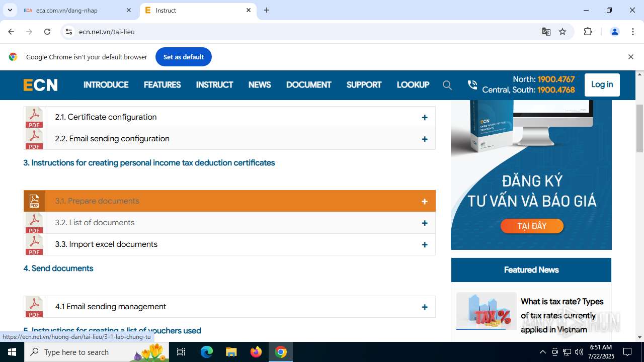The image size is (644, 362).
Task: Open the tab search dropdown arrow
Action: coord(10,10)
